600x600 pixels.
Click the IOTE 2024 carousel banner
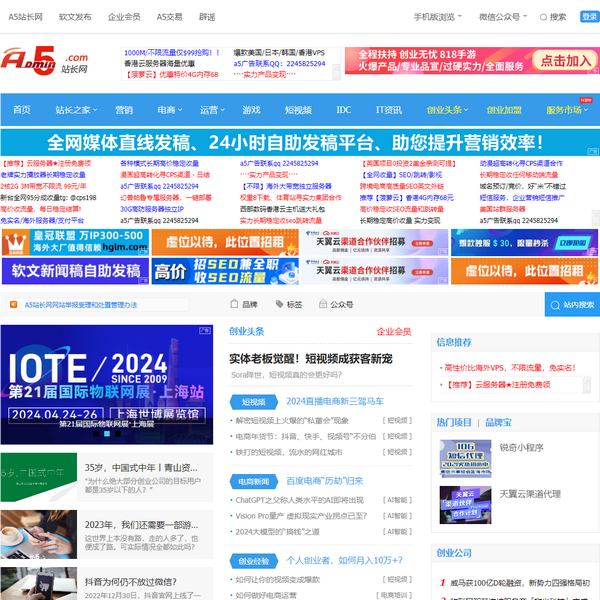coord(105,382)
